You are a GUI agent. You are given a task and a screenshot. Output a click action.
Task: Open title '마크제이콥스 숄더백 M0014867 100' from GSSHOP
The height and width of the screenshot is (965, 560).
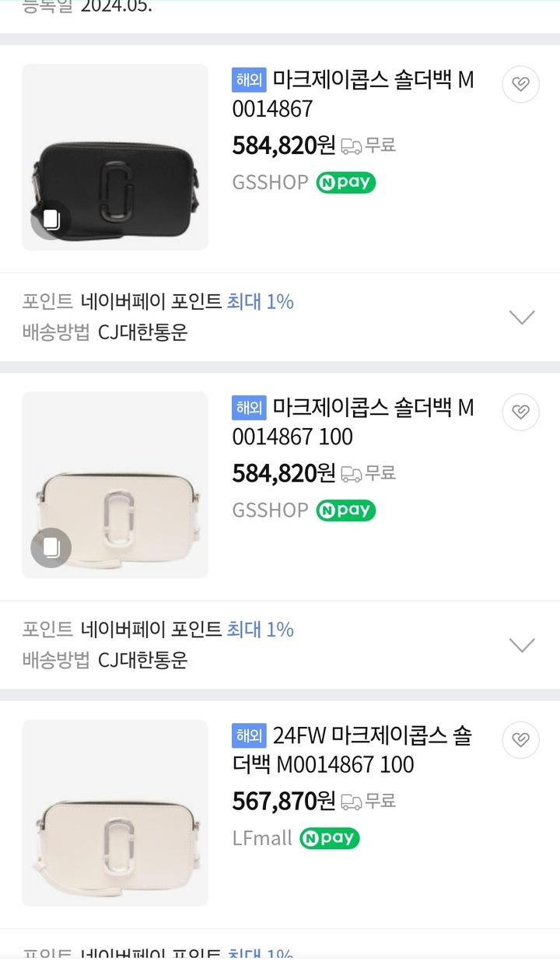pos(352,422)
